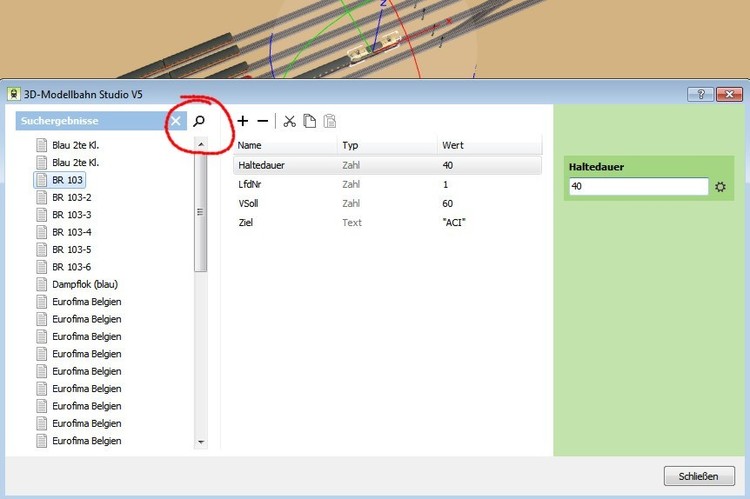Sort by the Name column header
This screenshot has width=750, height=499.
(x=286, y=145)
